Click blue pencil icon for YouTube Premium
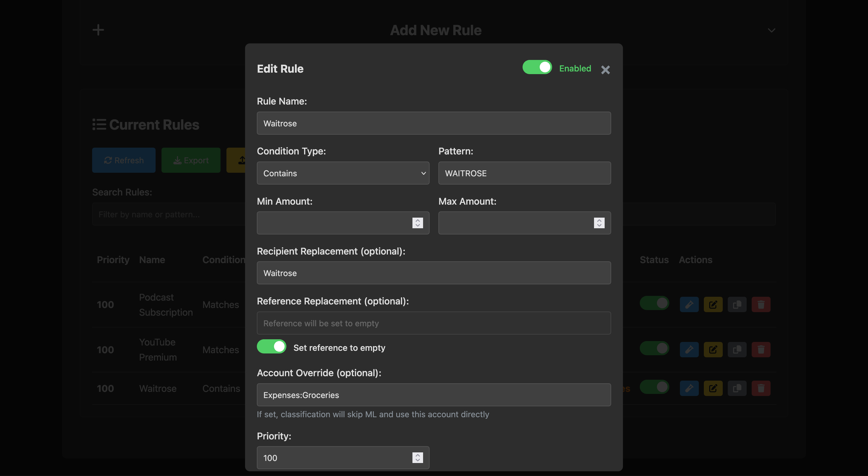The image size is (868, 476). [x=689, y=350]
